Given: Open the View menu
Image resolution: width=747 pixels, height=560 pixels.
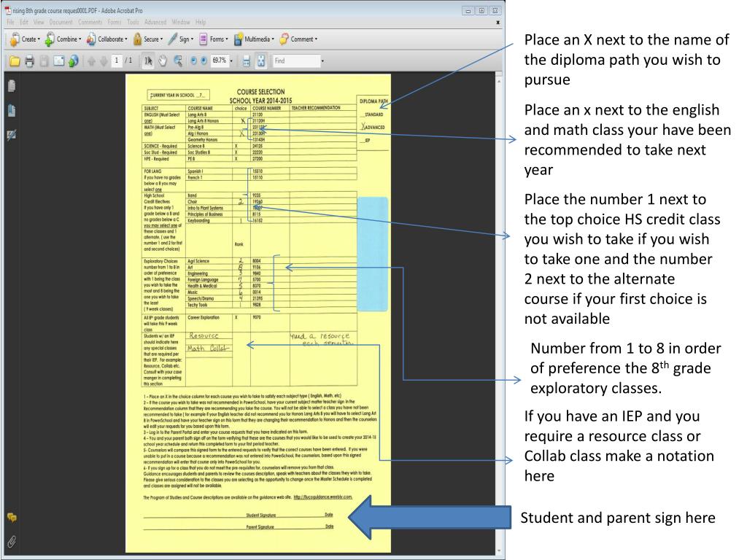Looking at the screenshot, I should point(39,23).
